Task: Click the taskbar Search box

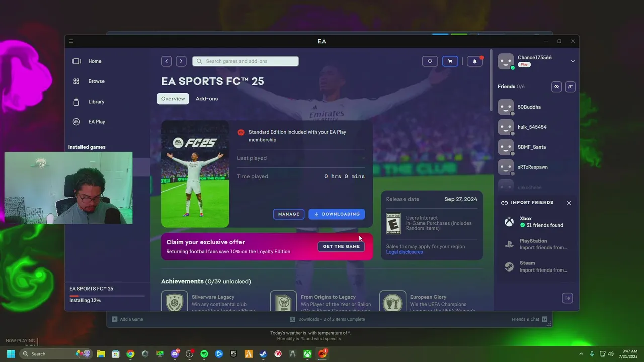Action: click(55, 354)
